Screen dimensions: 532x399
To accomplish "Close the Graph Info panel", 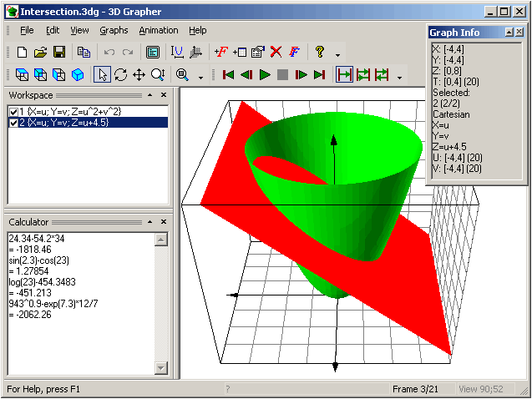I will coord(519,33).
